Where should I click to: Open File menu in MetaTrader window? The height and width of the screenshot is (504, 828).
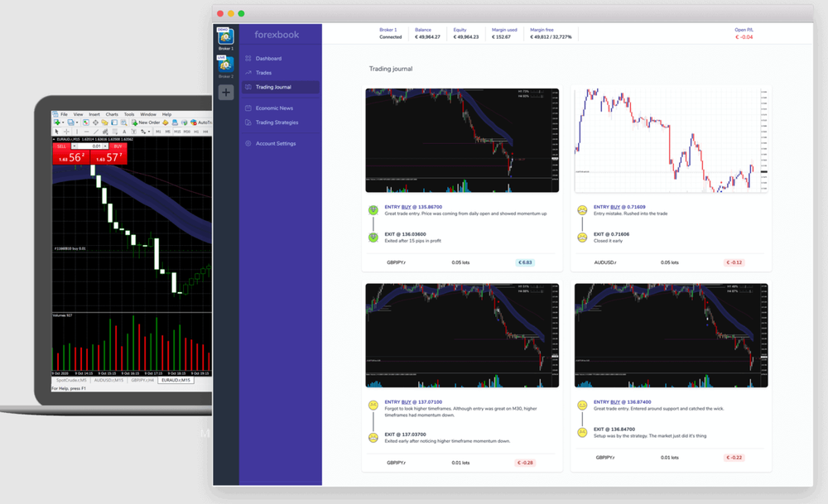64,114
